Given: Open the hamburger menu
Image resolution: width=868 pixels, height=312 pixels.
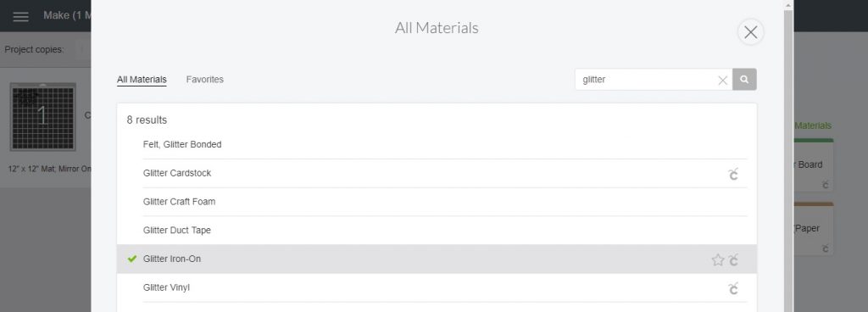Looking at the screenshot, I should 20,16.
